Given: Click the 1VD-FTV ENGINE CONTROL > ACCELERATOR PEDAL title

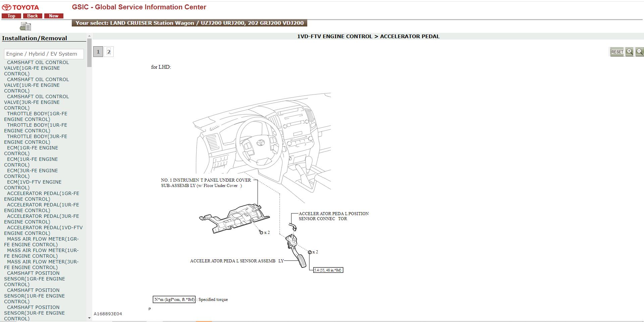Looking at the screenshot, I should click(368, 36).
